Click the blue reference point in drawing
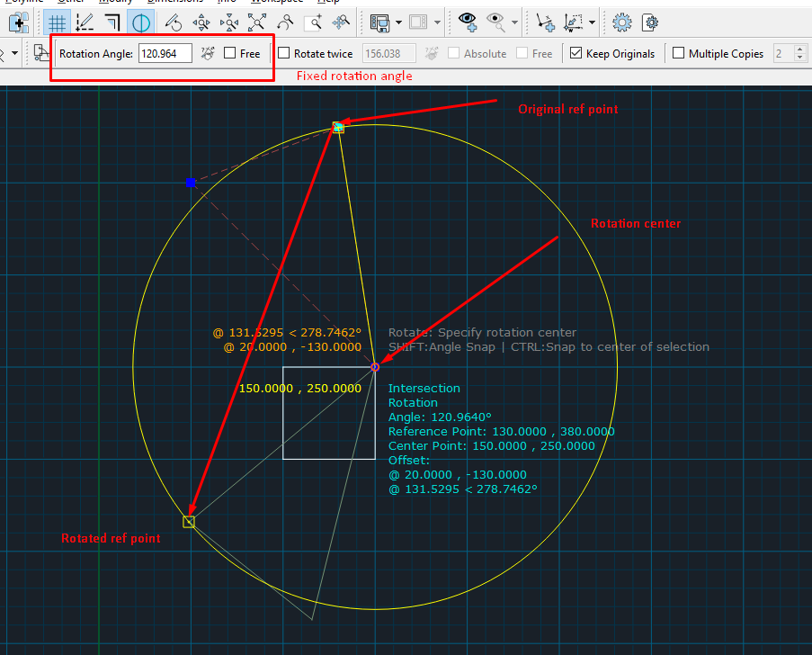Screen dimensions: 812x655 (x=191, y=183)
